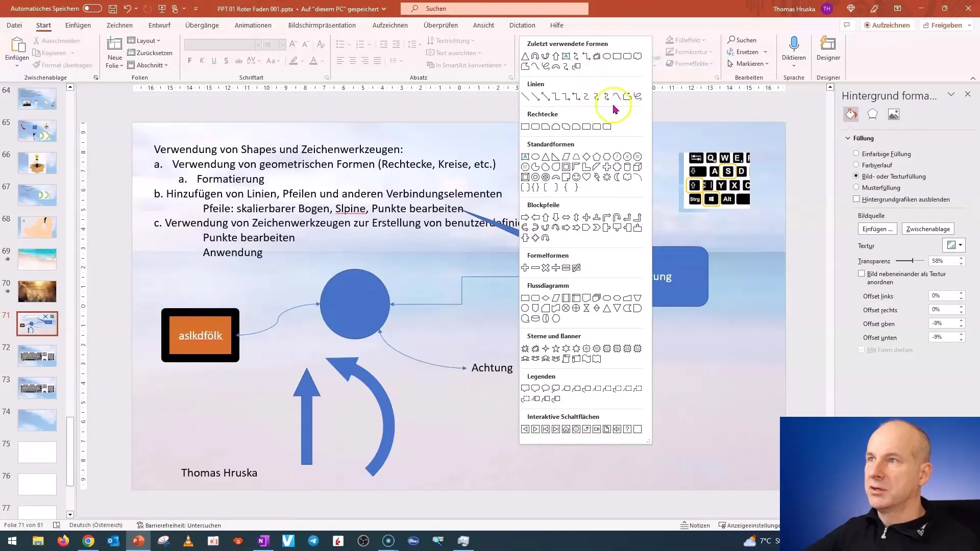Click the Formenformen plus symbol

pos(525,268)
